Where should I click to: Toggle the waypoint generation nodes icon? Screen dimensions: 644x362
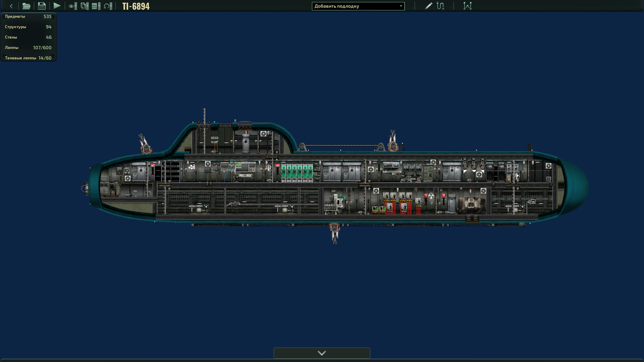click(x=468, y=6)
